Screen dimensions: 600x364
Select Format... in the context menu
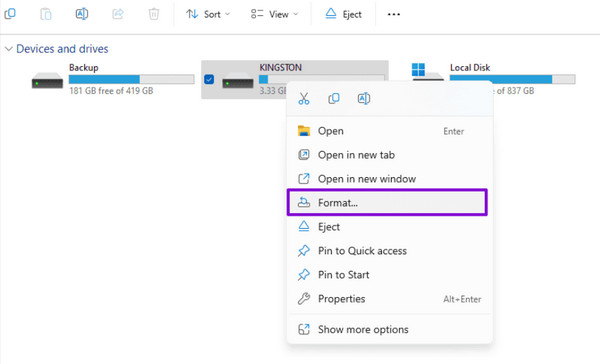387,202
